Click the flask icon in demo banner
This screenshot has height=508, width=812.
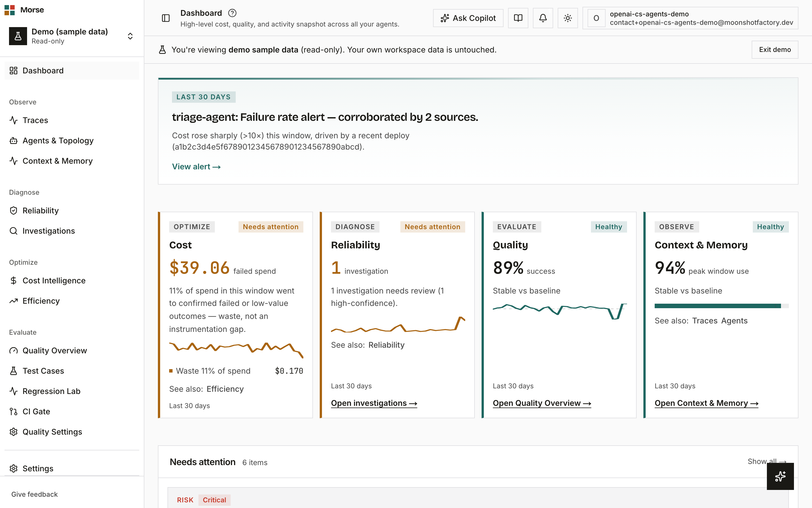point(162,50)
